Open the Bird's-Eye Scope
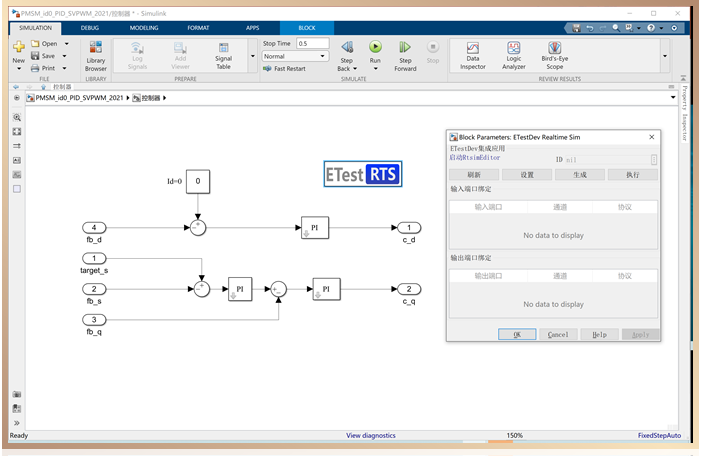This screenshot has height=456, width=701. click(x=554, y=56)
